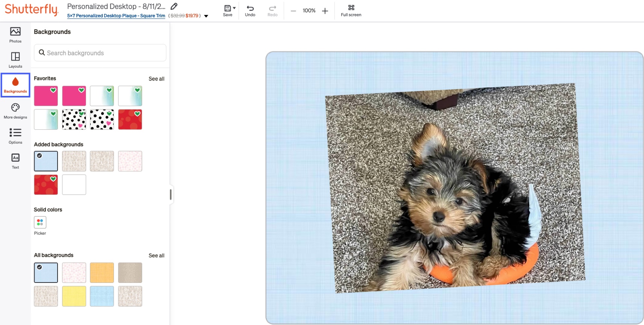This screenshot has width=644, height=325.
Task: Select yellow linen background
Action: click(x=74, y=296)
